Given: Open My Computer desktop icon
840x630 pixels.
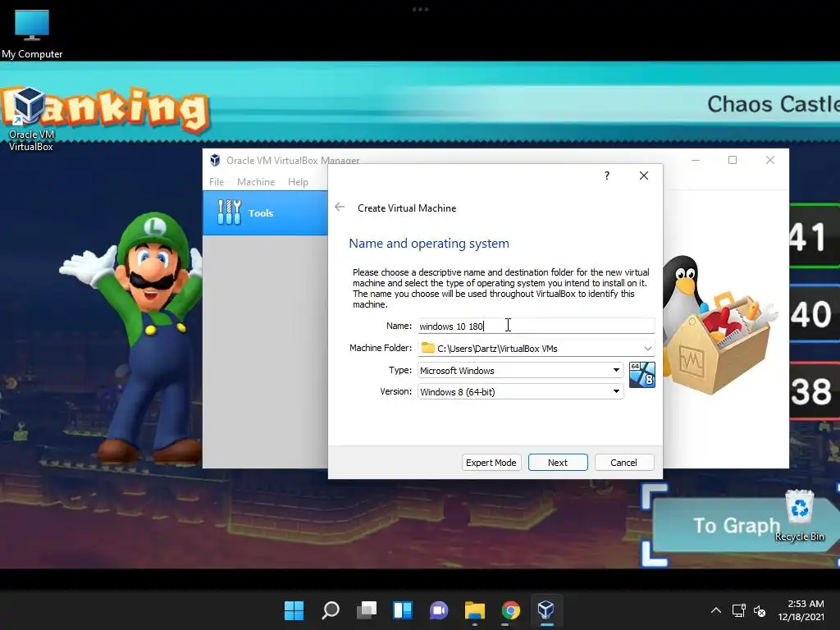Looking at the screenshot, I should pyautogui.click(x=32, y=34).
